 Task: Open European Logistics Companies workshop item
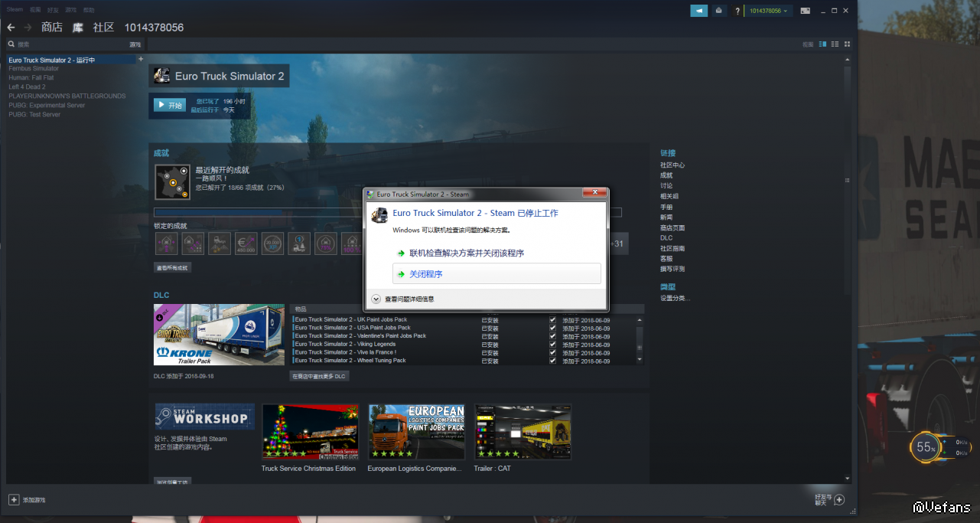(416, 432)
